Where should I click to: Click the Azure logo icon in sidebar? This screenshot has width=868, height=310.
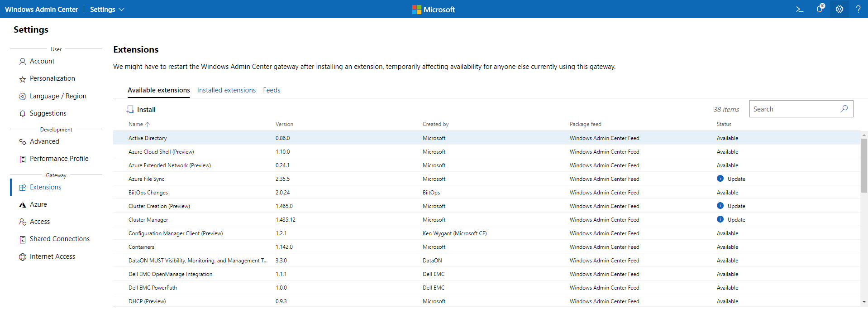23,205
